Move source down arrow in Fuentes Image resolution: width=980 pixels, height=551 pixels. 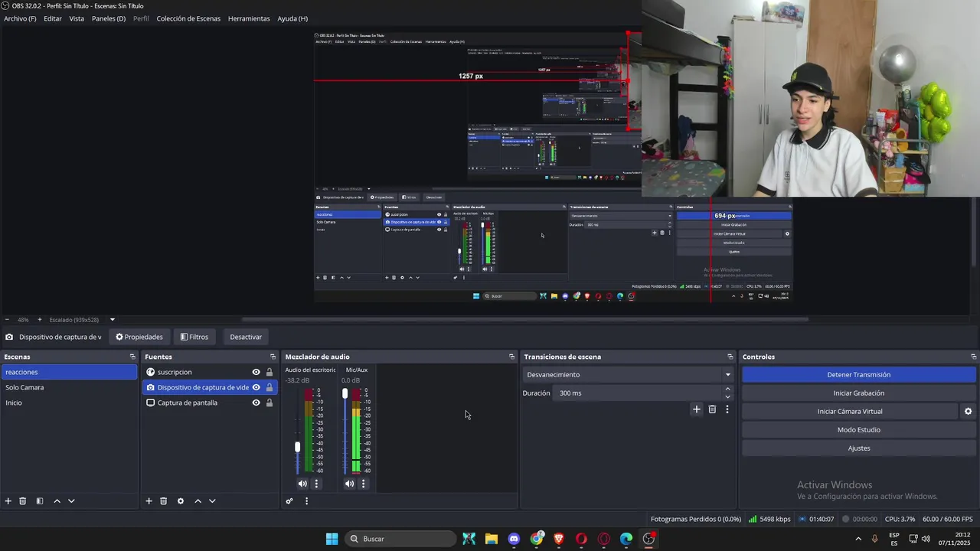click(212, 501)
